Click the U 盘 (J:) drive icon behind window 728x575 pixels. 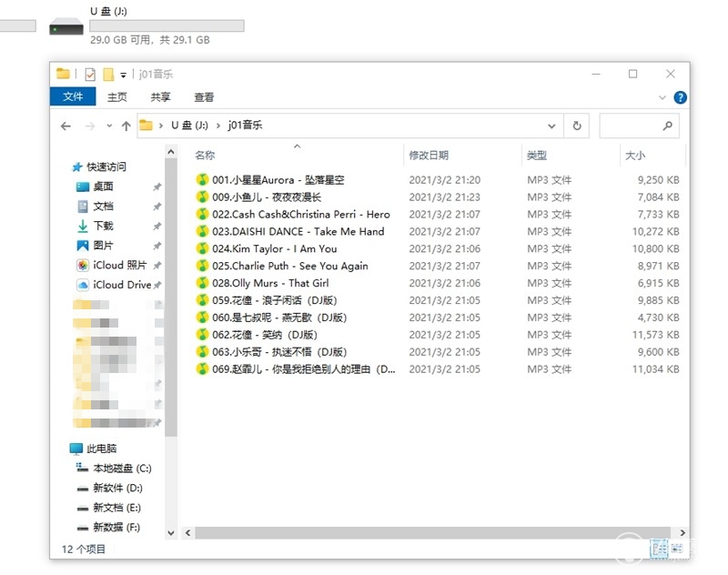[66, 26]
